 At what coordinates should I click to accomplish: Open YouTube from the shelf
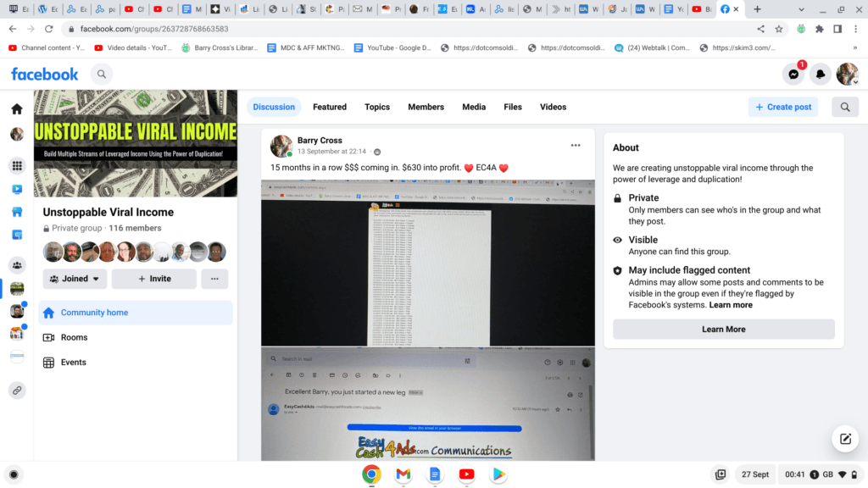pos(467,474)
